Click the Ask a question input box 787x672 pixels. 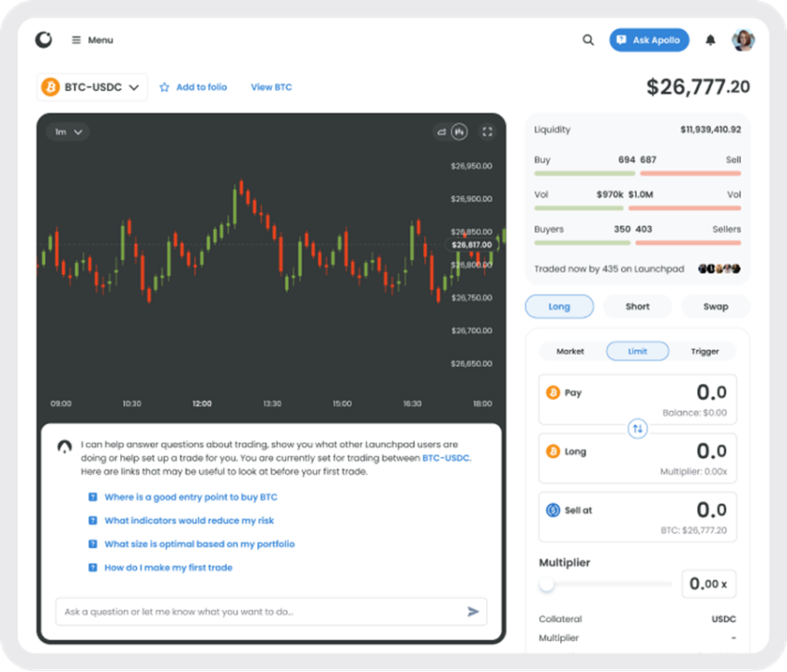271,612
